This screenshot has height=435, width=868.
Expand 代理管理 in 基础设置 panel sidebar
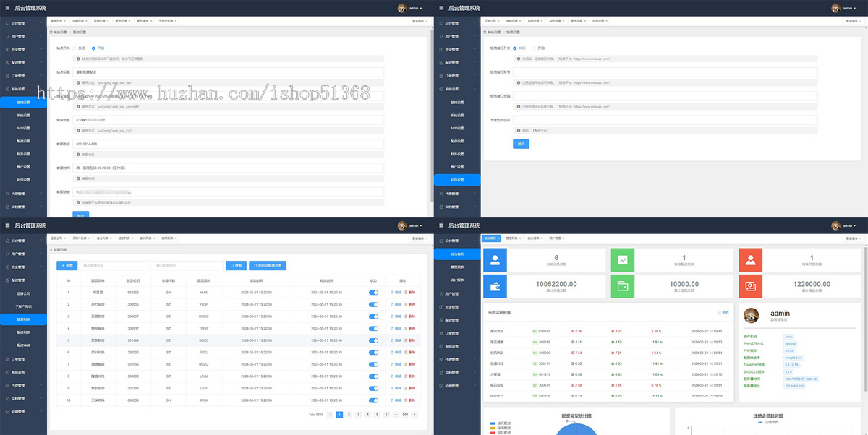coord(23,194)
